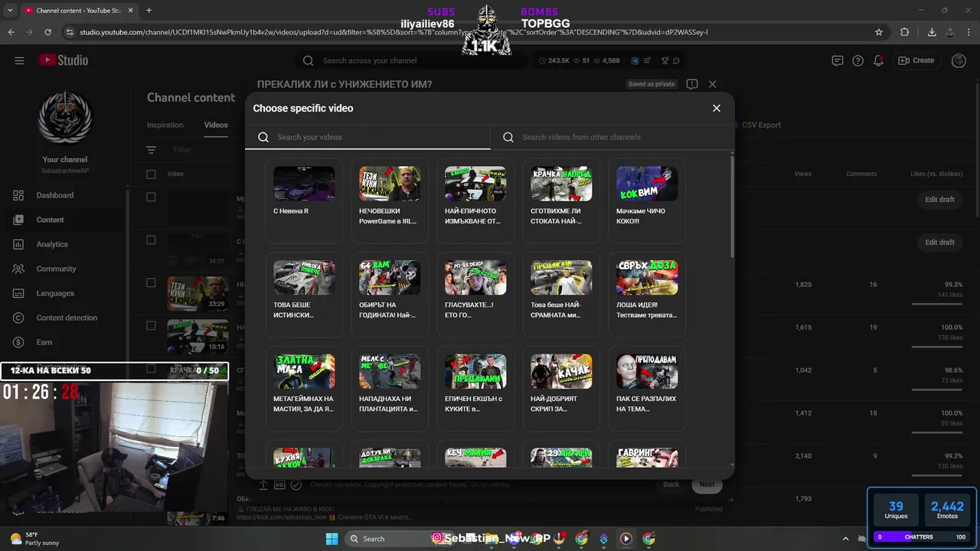Close the Choose specific video dialog
The width and height of the screenshot is (980, 551).
[x=717, y=108]
